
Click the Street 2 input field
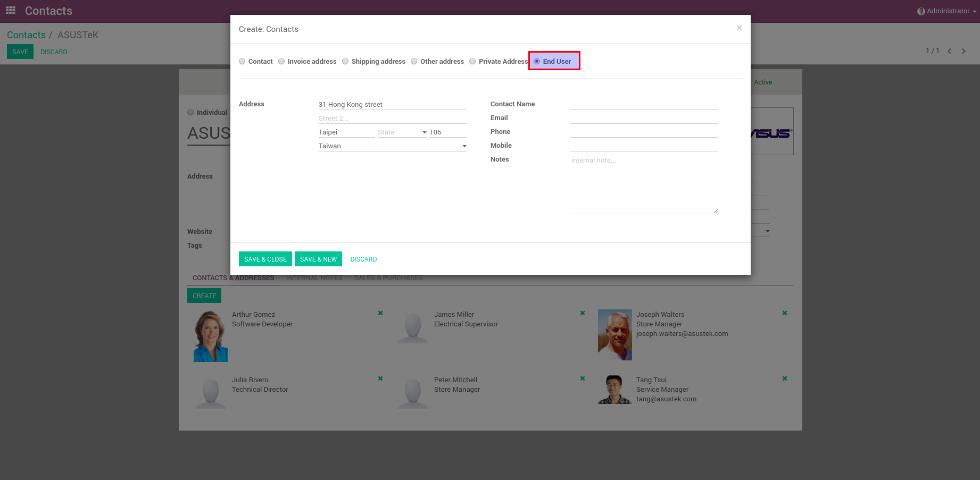click(393, 118)
